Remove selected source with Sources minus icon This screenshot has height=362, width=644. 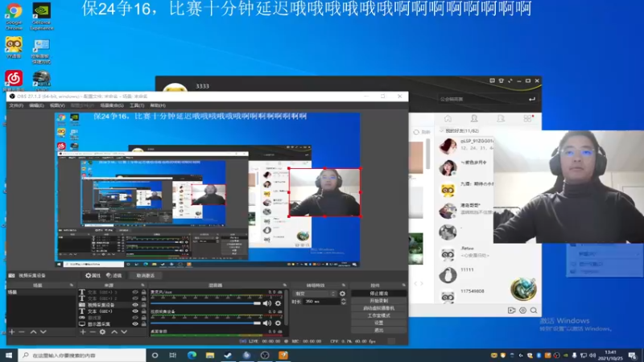93,331
